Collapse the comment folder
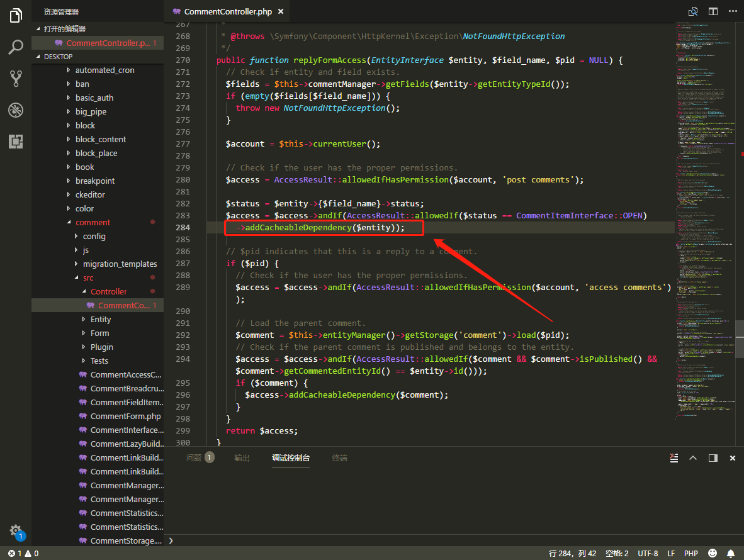 (98, 222)
